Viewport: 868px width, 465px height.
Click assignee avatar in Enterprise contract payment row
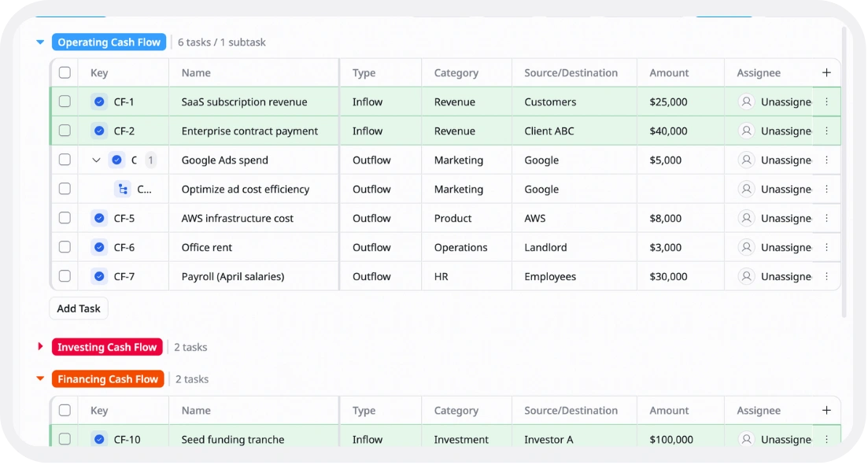pos(746,131)
